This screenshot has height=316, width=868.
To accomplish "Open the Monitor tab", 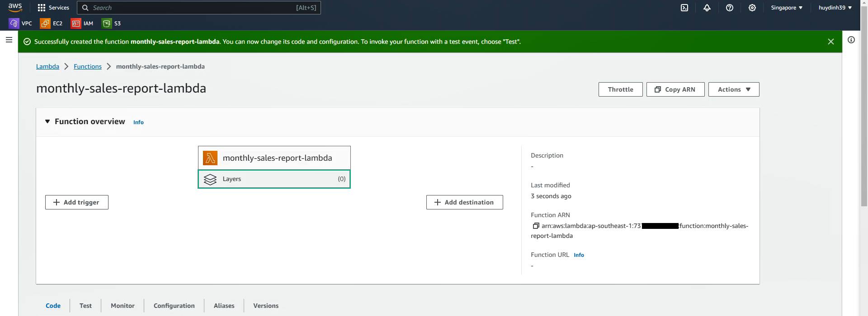I will pos(123,306).
